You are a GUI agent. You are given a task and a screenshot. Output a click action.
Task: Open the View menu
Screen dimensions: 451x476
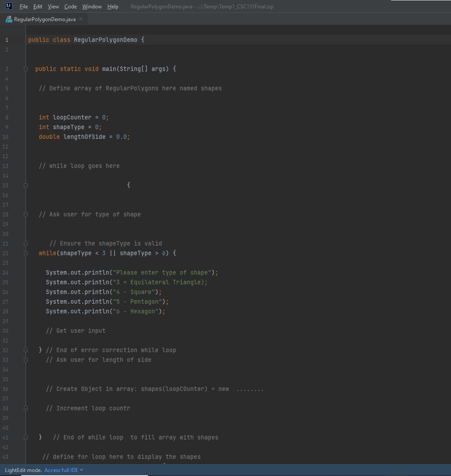click(53, 6)
